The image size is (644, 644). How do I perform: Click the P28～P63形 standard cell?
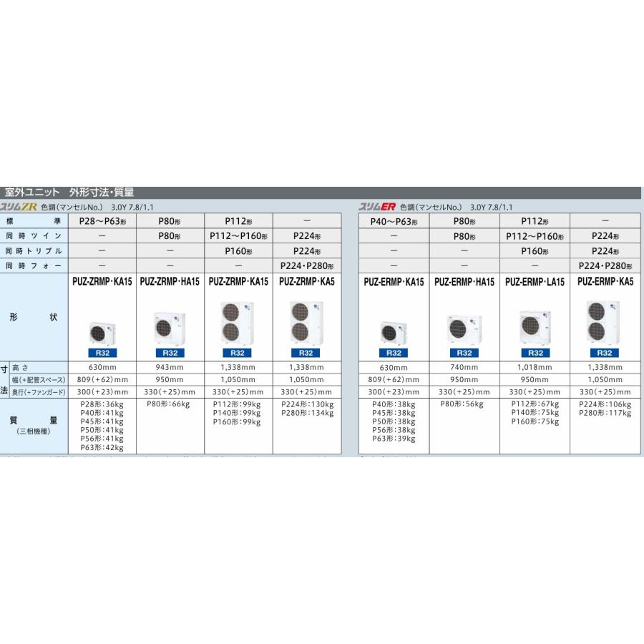pyautogui.click(x=102, y=221)
